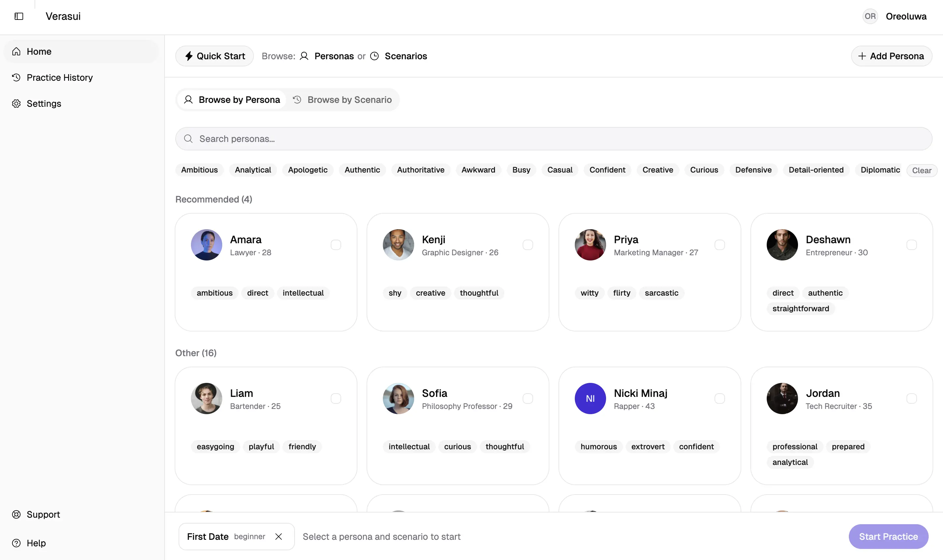Select Amara's checkbox

click(336, 245)
